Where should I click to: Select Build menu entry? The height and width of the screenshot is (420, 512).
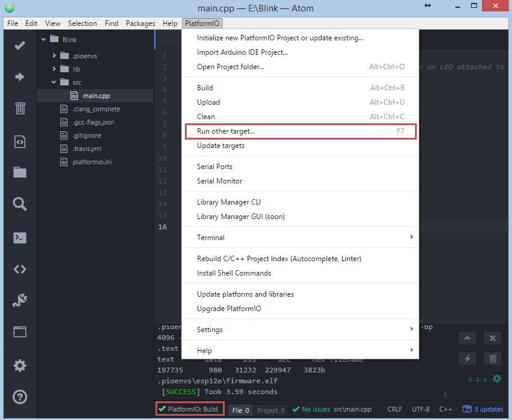pos(300,88)
